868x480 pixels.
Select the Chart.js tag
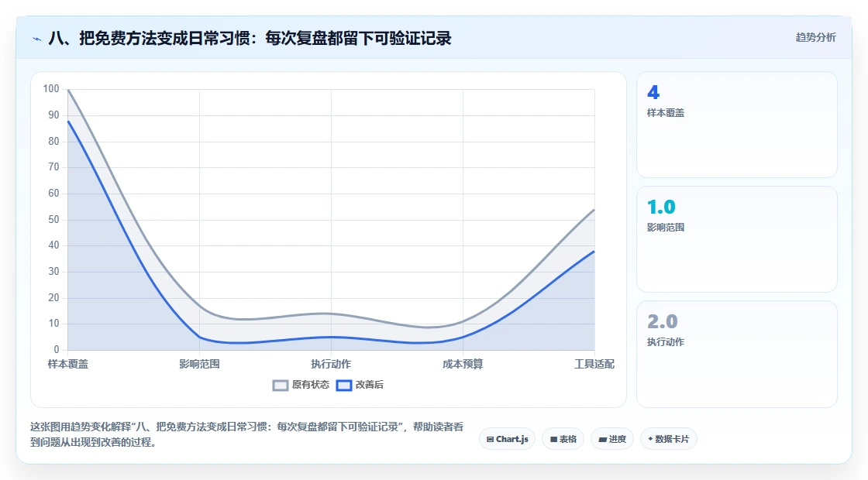[x=507, y=439]
